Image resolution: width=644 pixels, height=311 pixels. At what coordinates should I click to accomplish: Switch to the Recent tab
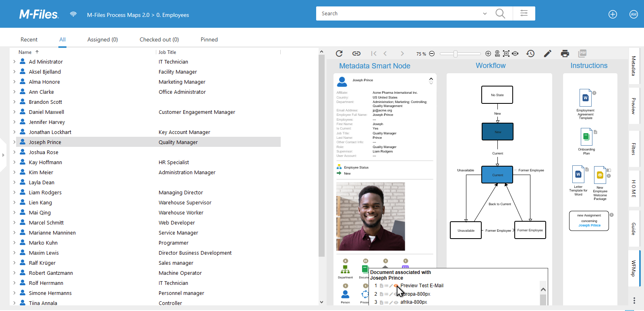pos(29,39)
